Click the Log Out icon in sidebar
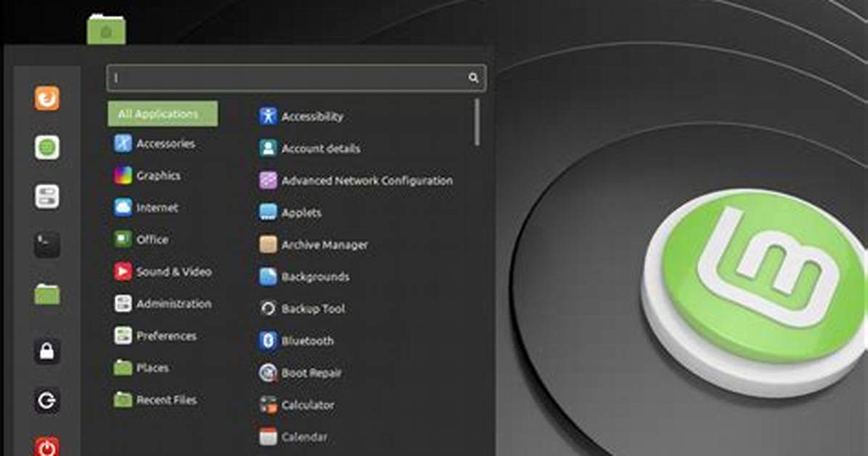The width and height of the screenshot is (868, 456). click(47, 400)
